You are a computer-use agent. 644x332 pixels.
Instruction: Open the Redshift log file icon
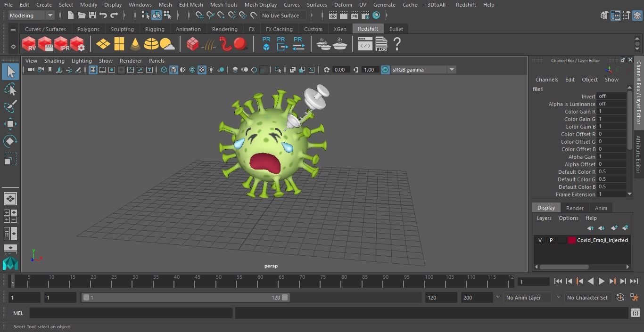pos(381,44)
